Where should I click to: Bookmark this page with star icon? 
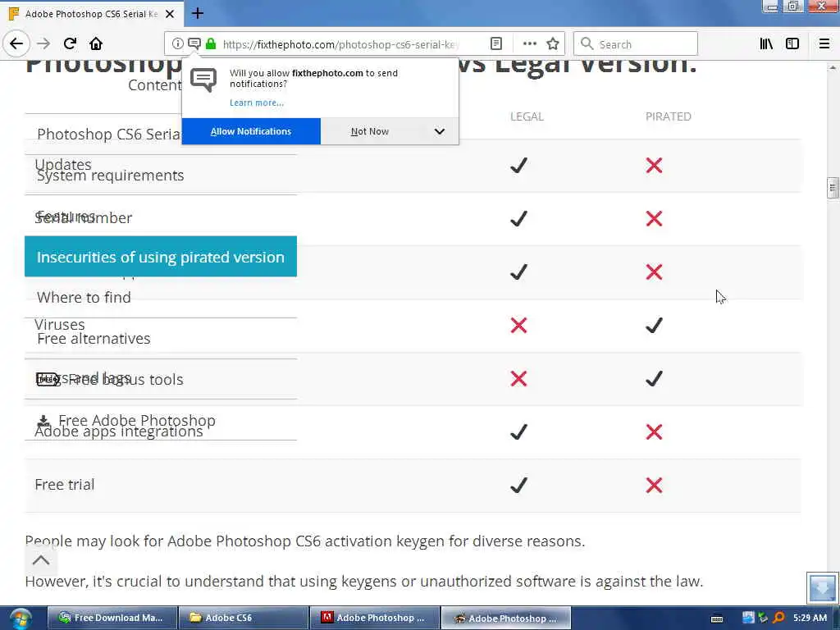pos(553,44)
